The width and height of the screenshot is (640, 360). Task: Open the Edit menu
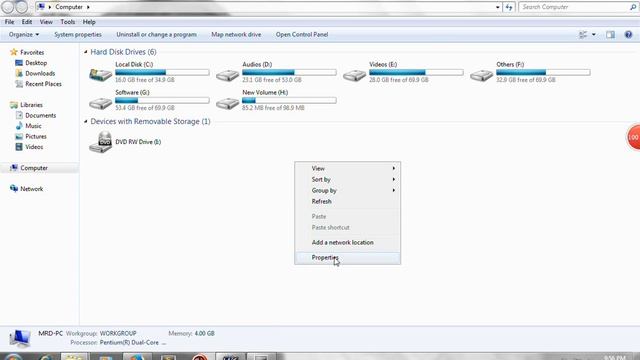coord(27,22)
